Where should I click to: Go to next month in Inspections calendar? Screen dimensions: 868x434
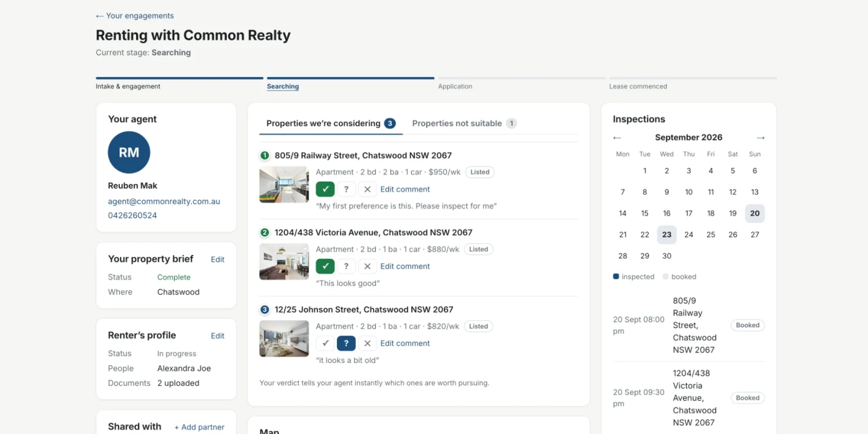[761, 138]
